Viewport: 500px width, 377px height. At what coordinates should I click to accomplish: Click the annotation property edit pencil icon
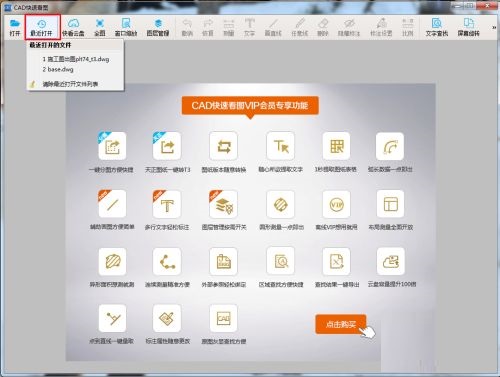[167, 318]
